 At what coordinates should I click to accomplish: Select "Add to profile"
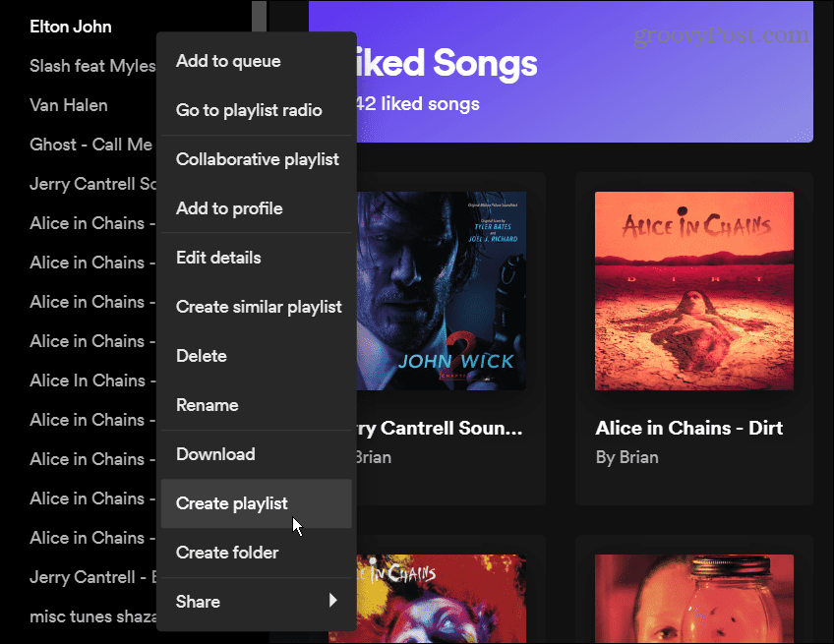[229, 208]
